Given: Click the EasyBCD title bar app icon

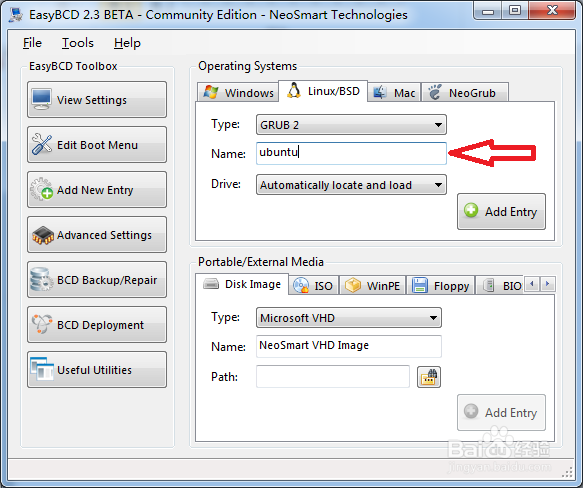Looking at the screenshot, I should click(x=16, y=15).
